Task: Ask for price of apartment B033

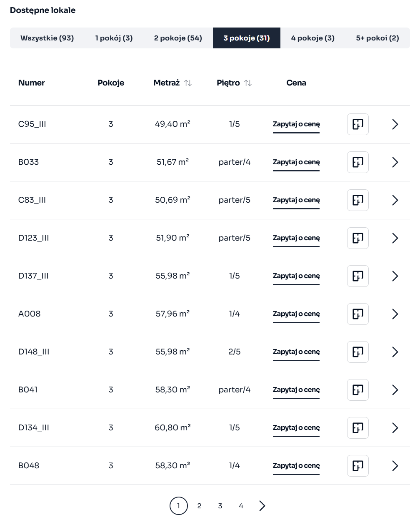Action: 296,162
